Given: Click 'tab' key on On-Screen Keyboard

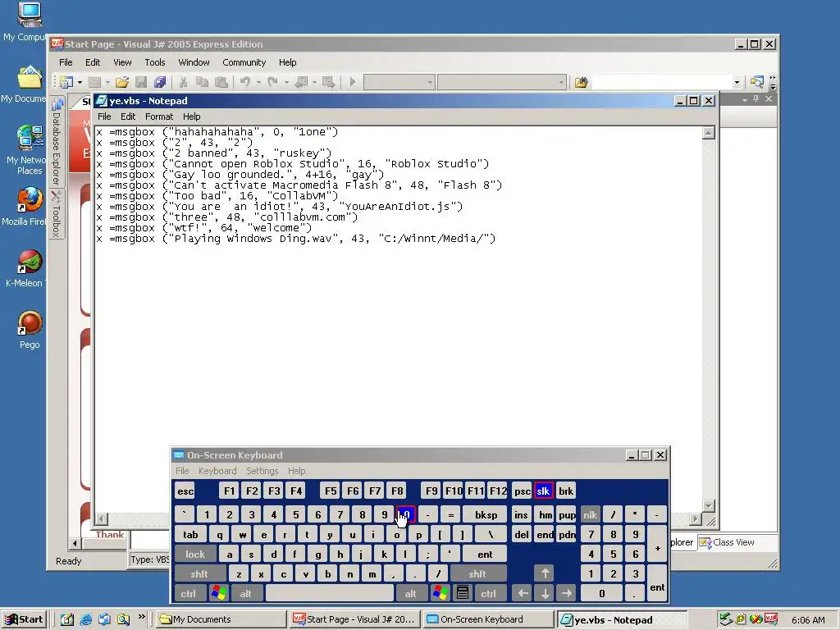Looking at the screenshot, I should coord(190,535).
